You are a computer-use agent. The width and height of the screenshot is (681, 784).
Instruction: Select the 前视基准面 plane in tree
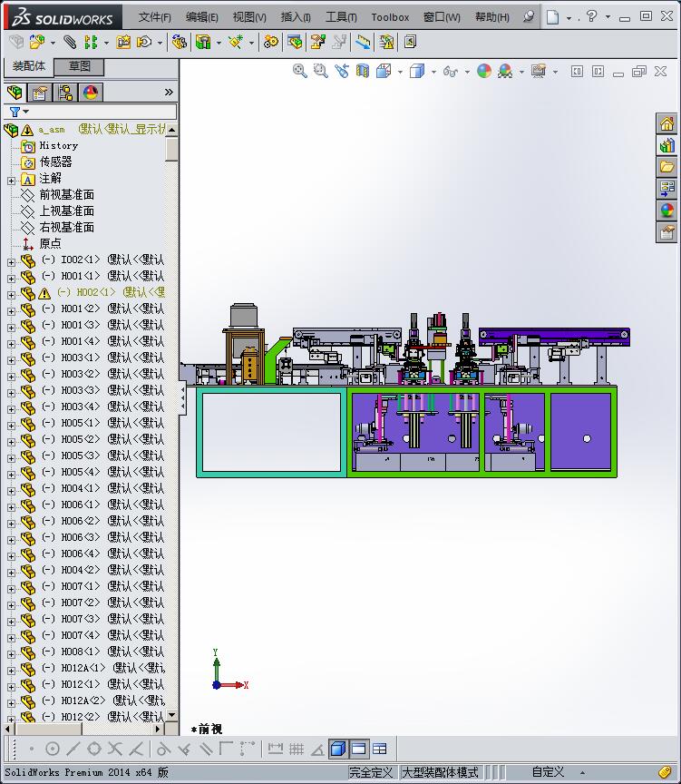(67, 194)
